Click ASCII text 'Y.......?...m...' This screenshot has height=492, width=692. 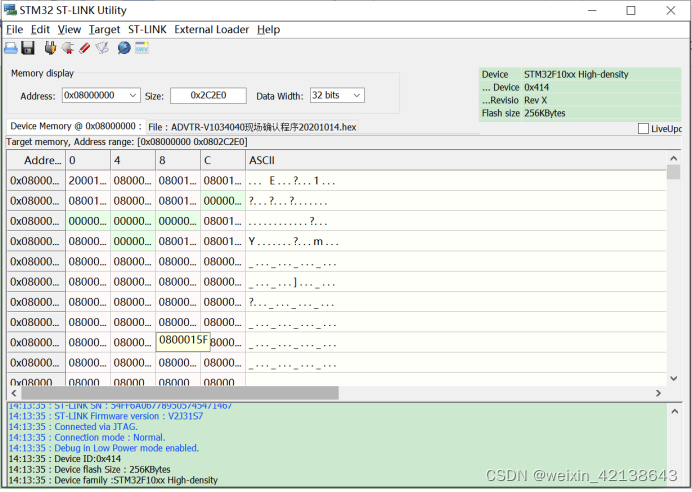(x=293, y=242)
